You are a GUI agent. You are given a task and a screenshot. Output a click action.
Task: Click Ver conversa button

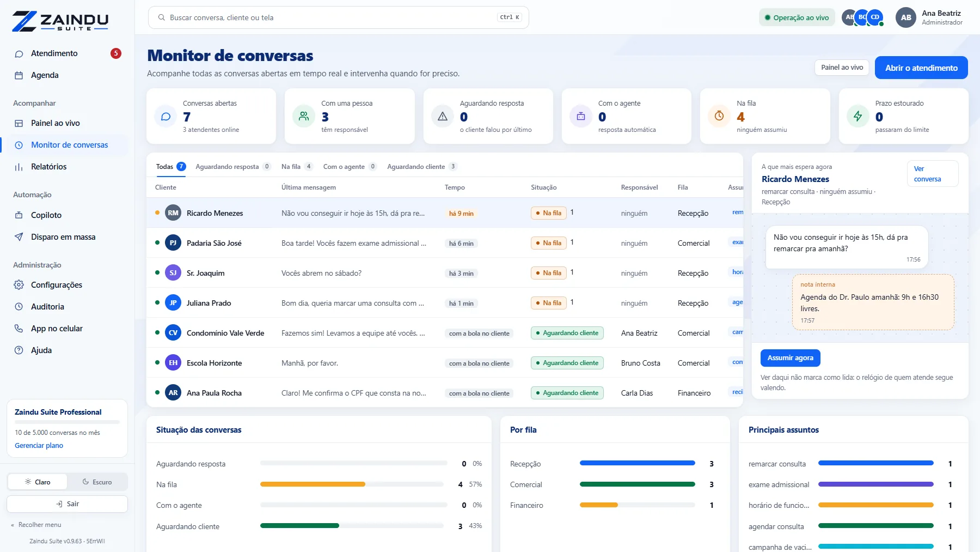(933, 174)
